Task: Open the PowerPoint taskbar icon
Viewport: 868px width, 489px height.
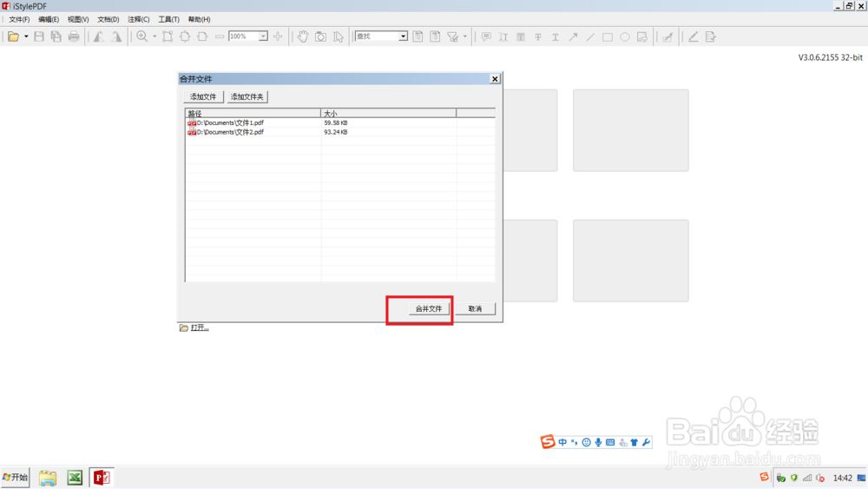Action: tap(102, 478)
